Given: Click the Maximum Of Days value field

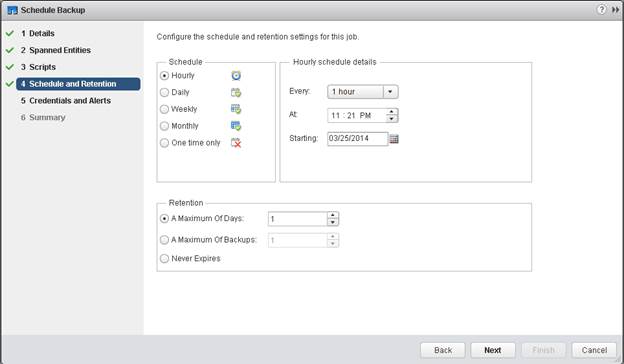Looking at the screenshot, I should point(298,219).
